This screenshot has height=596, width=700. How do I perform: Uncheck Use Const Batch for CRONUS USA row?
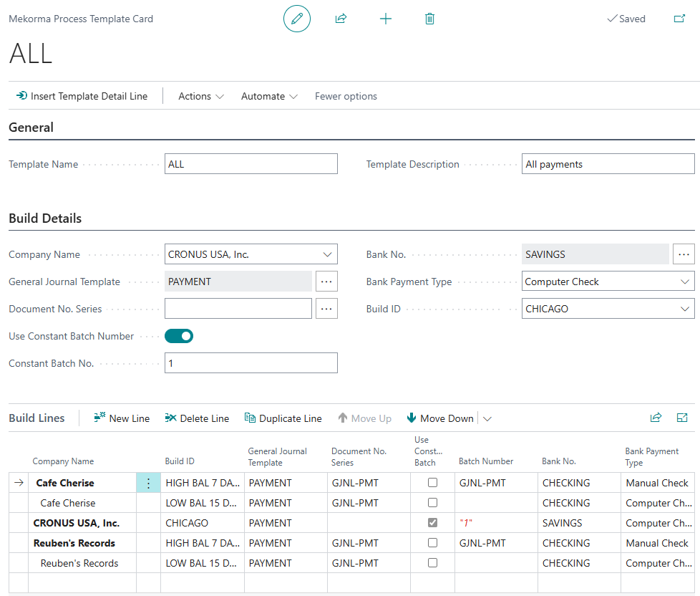pyautogui.click(x=432, y=523)
